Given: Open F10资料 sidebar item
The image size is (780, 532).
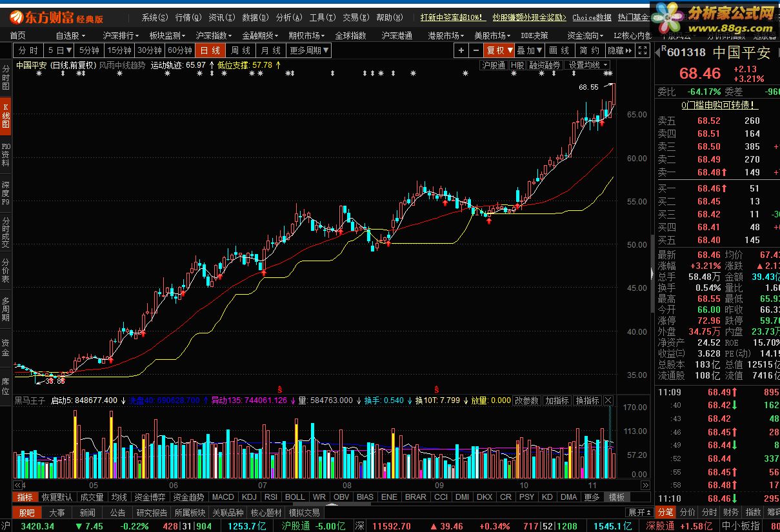Looking at the screenshot, I should (x=6, y=155).
